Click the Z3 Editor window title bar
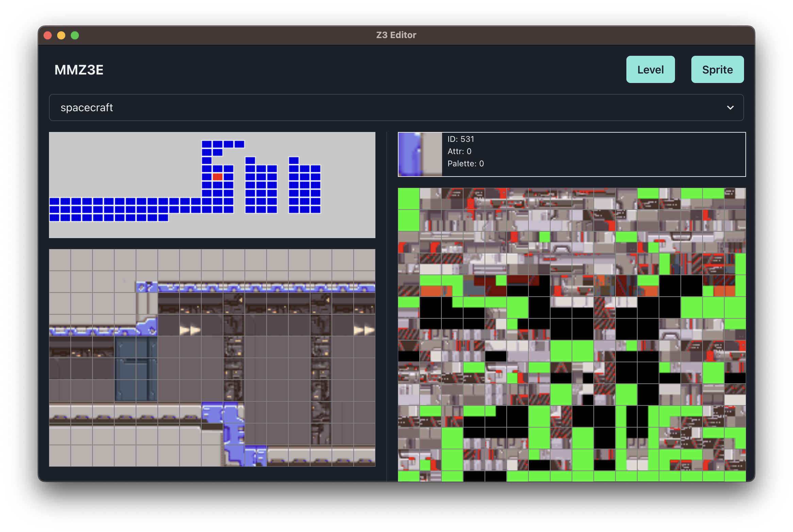This screenshot has height=532, width=793. click(x=396, y=35)
